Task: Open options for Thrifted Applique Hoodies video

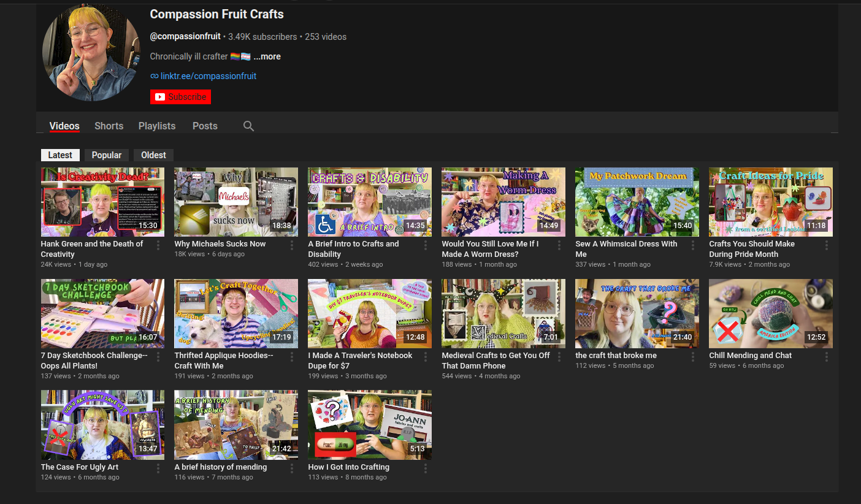Action: [x=292, y=357]
